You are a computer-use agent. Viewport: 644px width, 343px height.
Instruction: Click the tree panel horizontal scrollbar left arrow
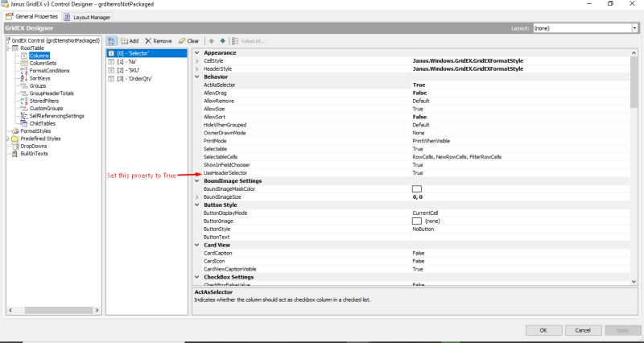[x=10, y=311]
